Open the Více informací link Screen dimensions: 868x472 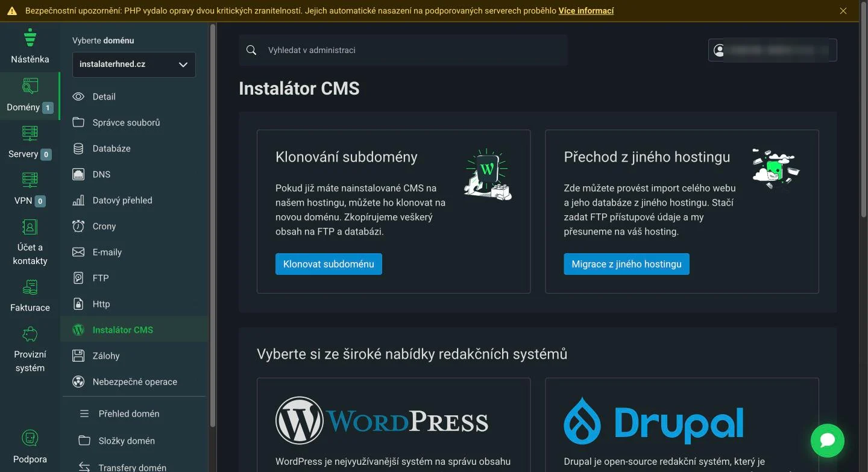pyautogui.click(x=586, y=11)
